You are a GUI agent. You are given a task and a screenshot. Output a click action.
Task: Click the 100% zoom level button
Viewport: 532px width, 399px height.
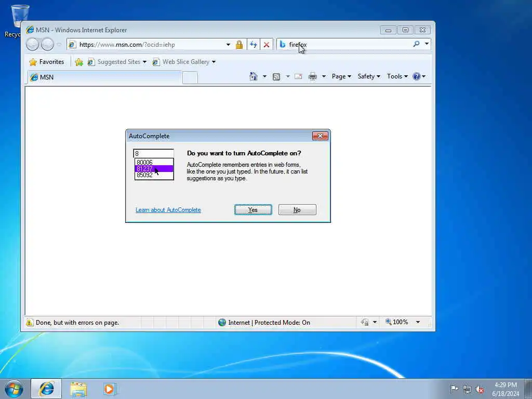pyautogui.click(x=396, y=322)
